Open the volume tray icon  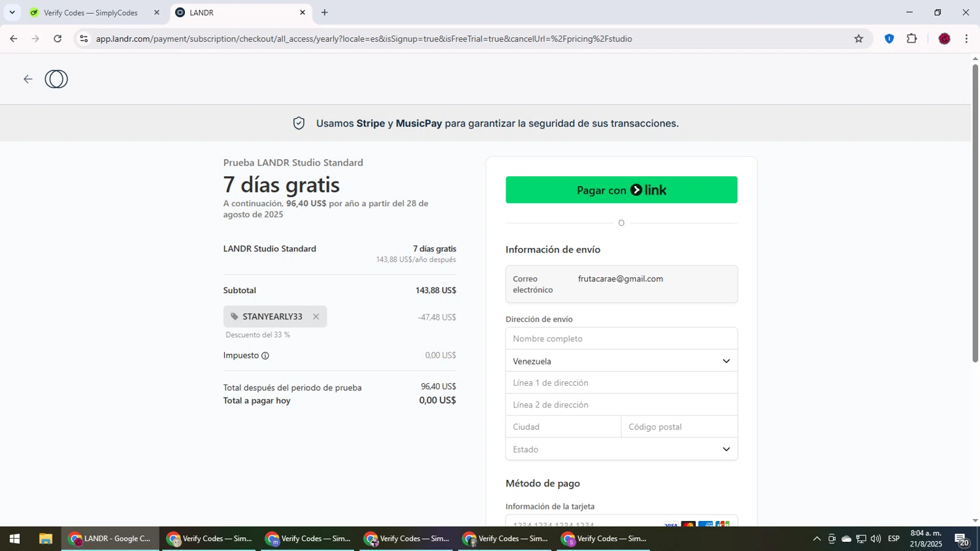875,539
